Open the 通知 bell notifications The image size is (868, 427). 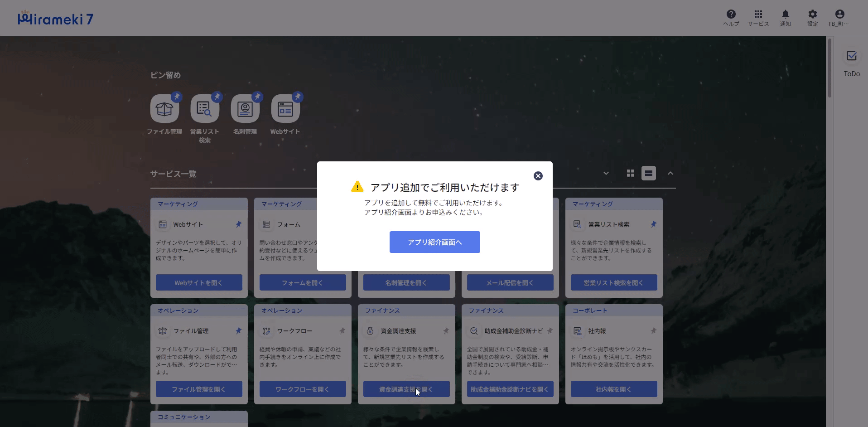786,18
